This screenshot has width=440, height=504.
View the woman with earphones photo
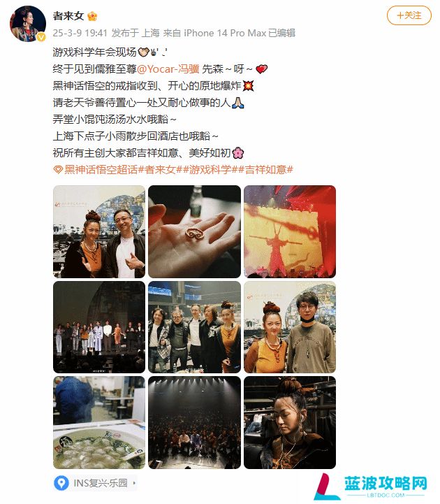[290, 422]
